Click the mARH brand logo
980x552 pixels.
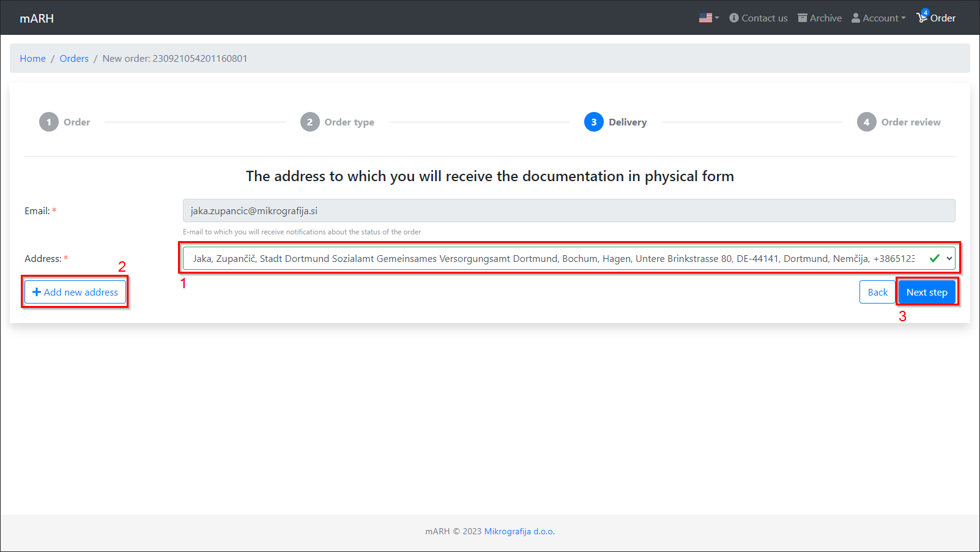[37, 18]
